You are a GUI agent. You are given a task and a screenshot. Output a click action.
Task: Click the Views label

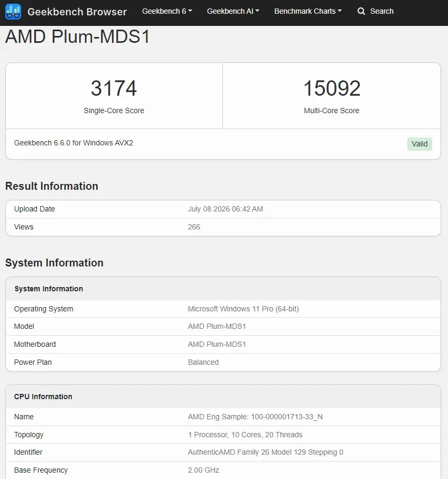tap(24, 227)
